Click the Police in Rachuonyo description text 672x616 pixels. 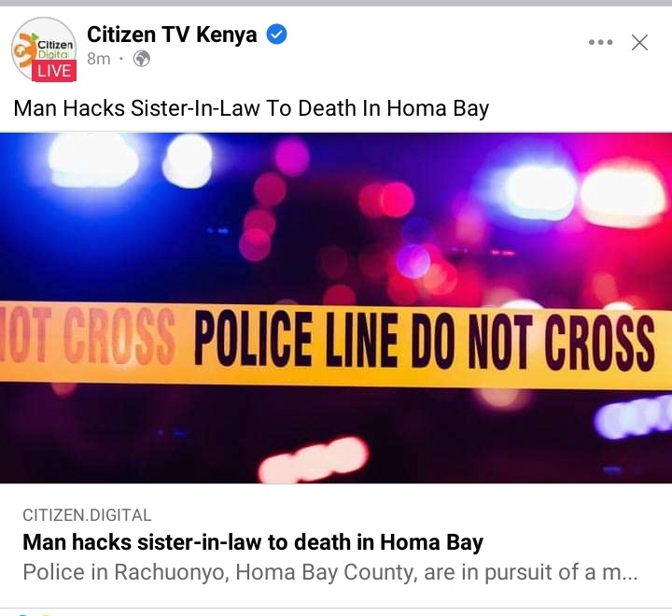click(330, 572)
